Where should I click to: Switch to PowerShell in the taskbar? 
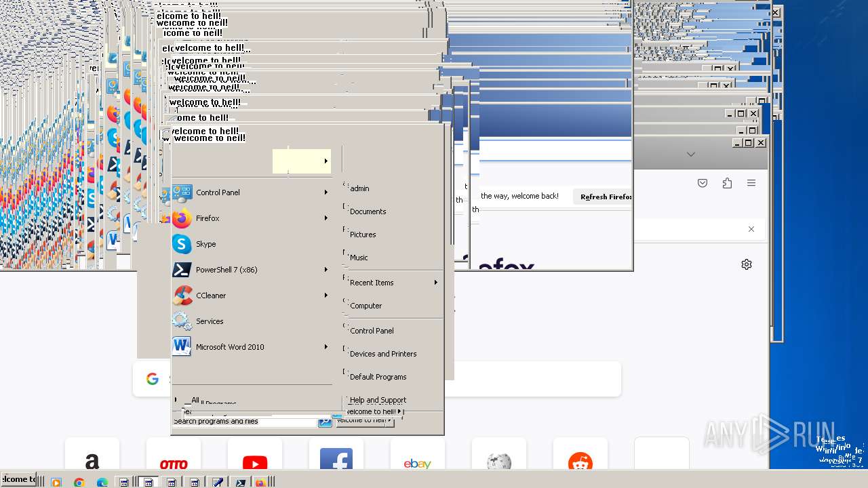pyautogui.click(x=240, y=483)
